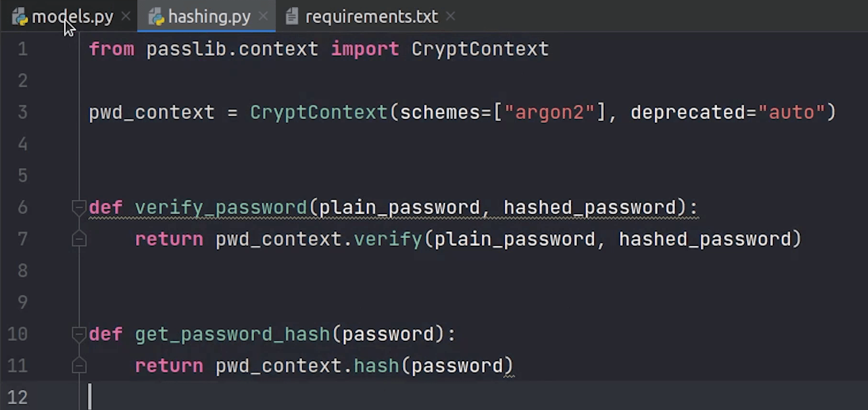Click the Python icon on models.py tab
This screenshot has height=410, width=868.
coord(20,17)
